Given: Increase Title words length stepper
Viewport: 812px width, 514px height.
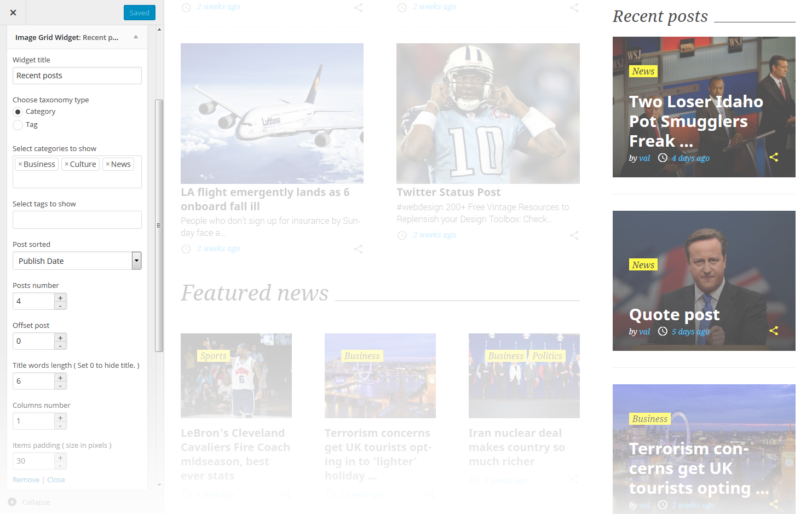Looking at the screenshot, I should point(60,378).
